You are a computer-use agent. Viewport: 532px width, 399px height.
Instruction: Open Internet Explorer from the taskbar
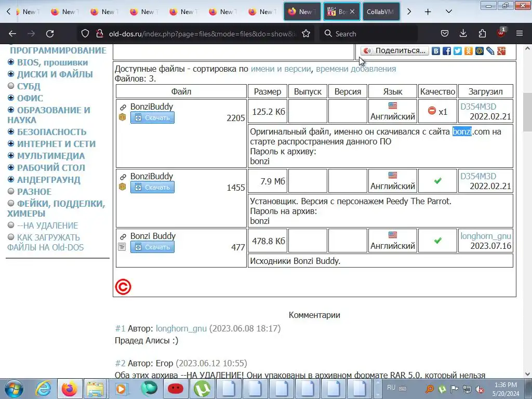click(x=44, y=389)
